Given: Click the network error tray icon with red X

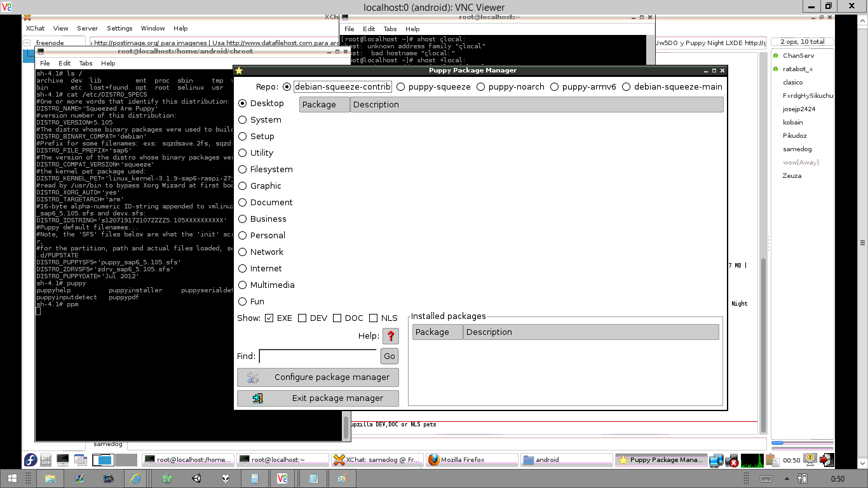Looking at the screenshot, I should pyautogui.click(x=732, y=460).
